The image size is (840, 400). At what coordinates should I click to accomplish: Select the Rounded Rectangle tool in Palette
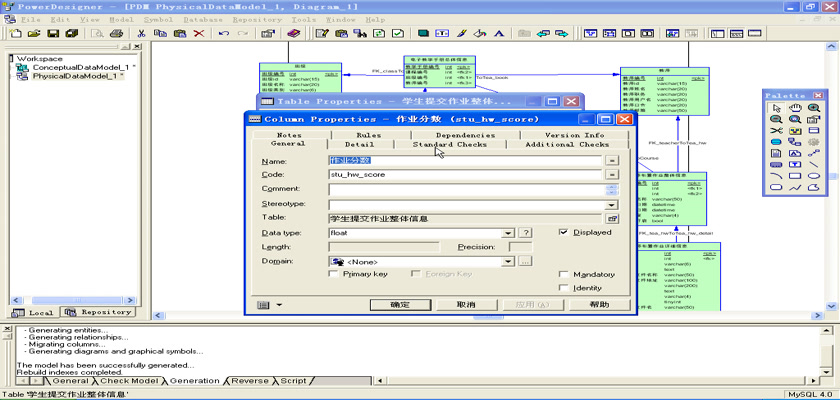[776, 187]
